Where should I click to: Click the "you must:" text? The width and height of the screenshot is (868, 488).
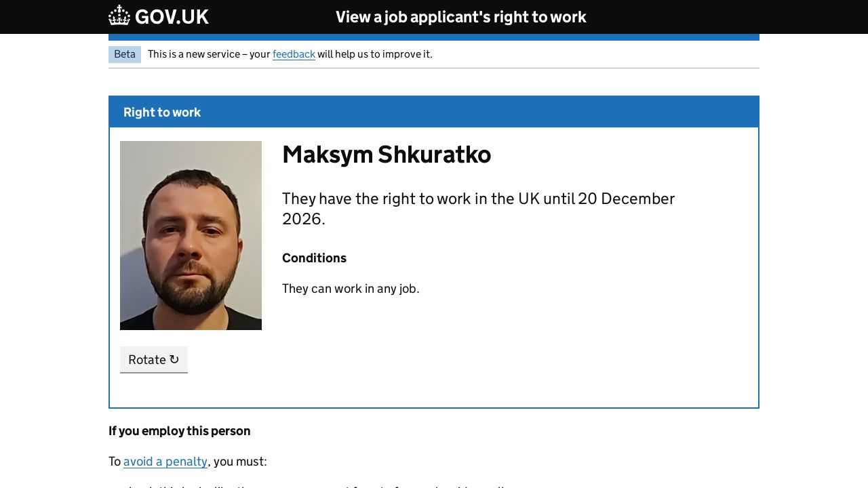pos(240,462)
